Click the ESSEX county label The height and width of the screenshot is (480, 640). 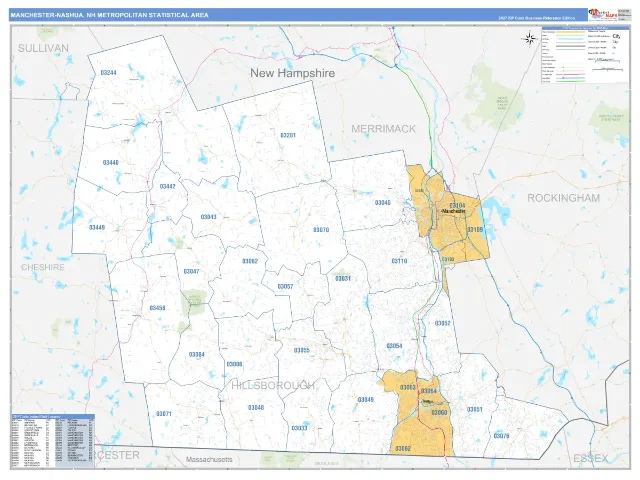[591, 459]
